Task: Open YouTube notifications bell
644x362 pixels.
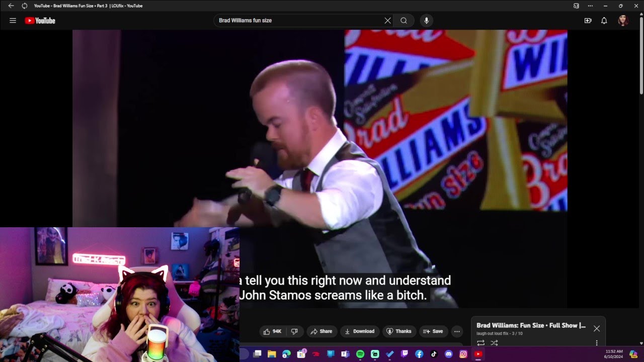Action: coord(604,21)
